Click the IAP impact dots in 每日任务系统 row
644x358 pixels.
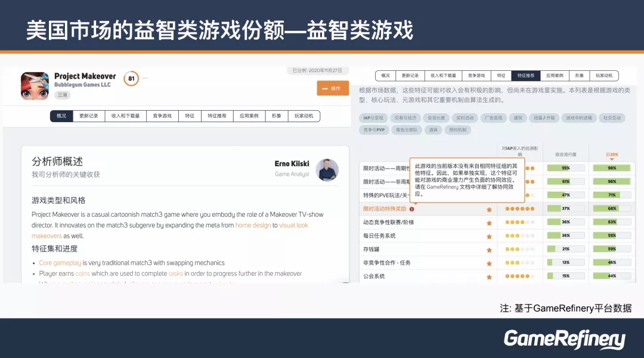click(519, 236)
